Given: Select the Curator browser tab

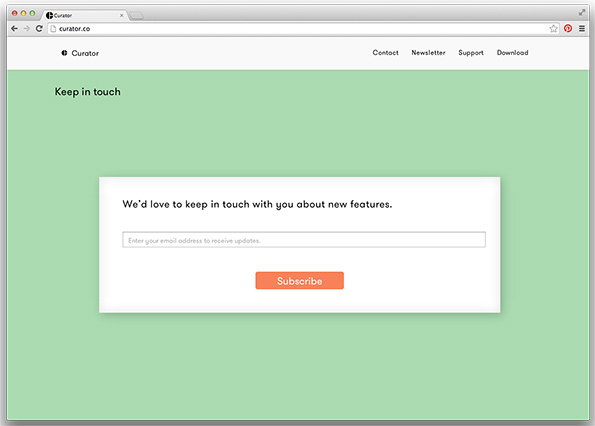Looking at the screenshot, I should [84, 15].
